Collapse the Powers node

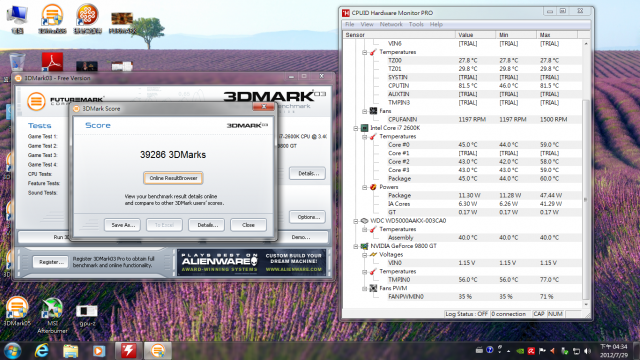click(364, 187)
